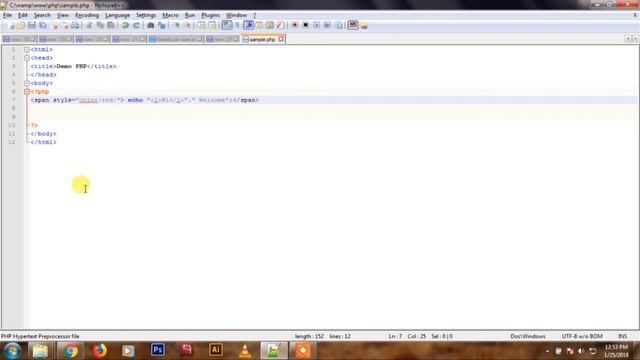Click the <title>Demo PHP</title> code line
This screenshot has width=640, height=360.
click(73, 66)
